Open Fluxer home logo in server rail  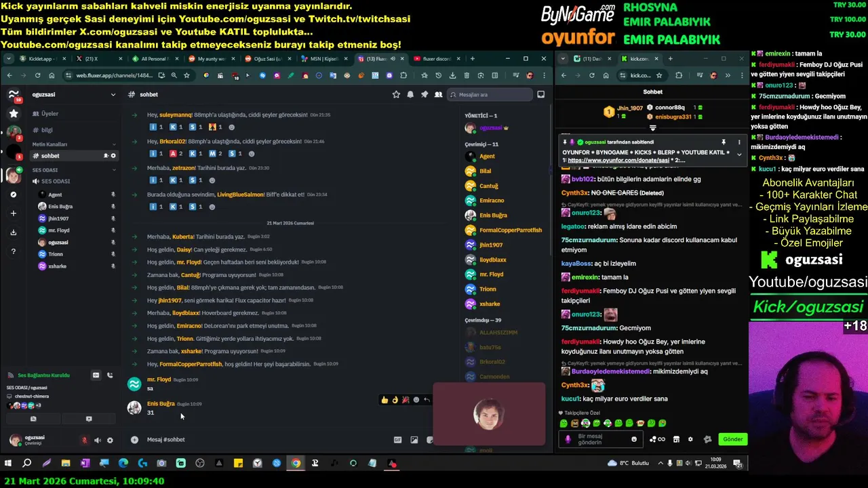pyautogui.click(x=14, y=95)
